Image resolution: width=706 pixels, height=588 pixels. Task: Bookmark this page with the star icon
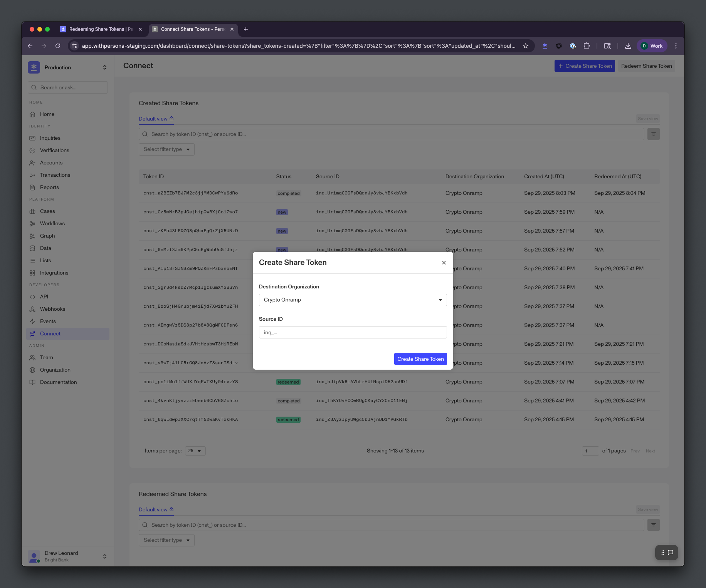(525, 46)
